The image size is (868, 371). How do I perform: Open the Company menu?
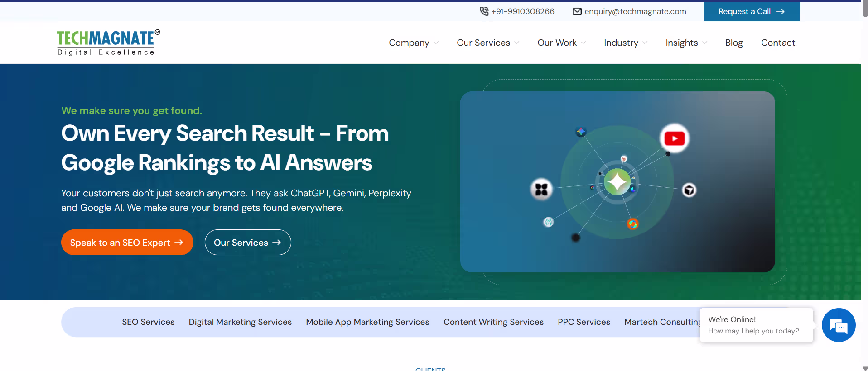(x=409, y=43)
